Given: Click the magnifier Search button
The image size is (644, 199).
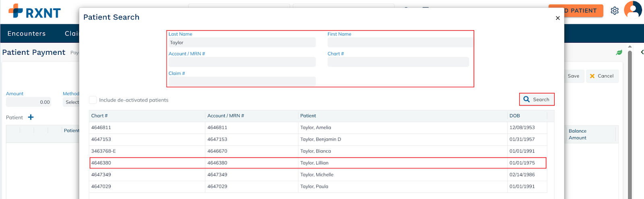Looking at the screenshot, I should [x=537, y=99].
